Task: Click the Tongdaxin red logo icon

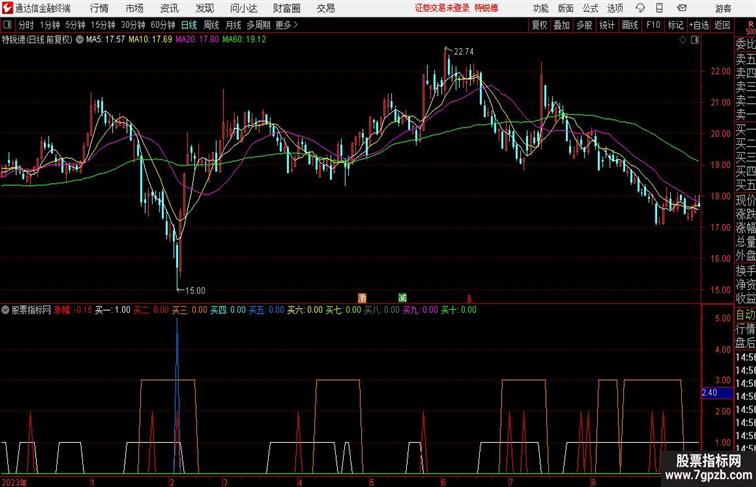Action: click(7, 8)
